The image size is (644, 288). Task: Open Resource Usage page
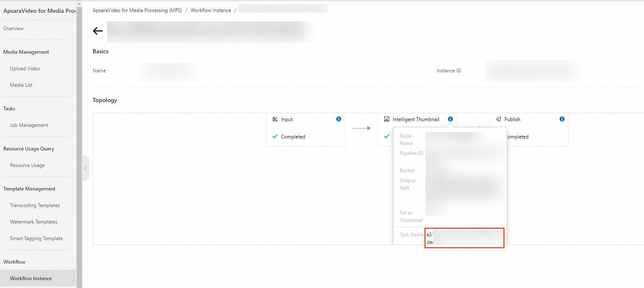[x=27, y=165]
